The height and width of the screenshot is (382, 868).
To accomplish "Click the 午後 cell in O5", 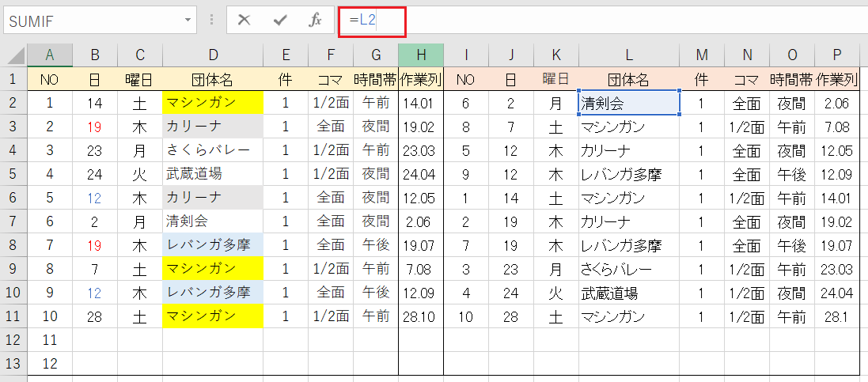I will click(791, 174).
